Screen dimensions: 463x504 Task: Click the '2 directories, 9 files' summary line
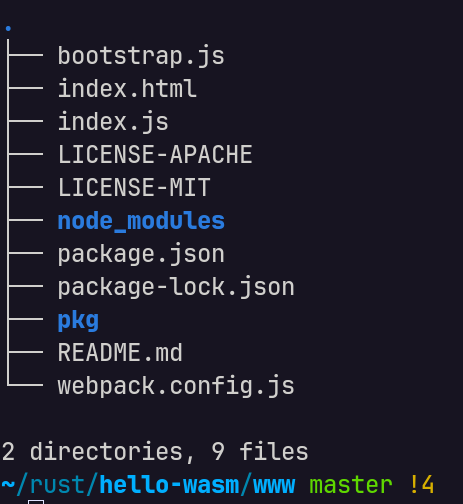coord(155,452)
